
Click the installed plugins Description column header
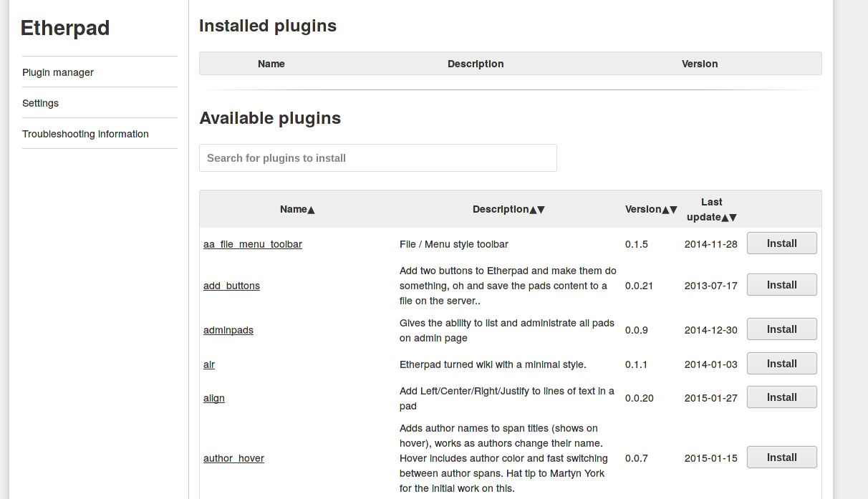(x=476, y=64)
